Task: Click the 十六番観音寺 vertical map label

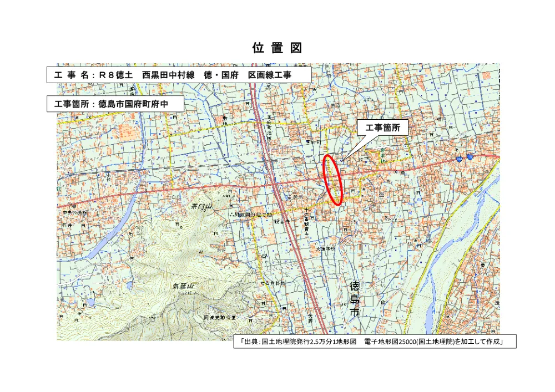Action: [x=306, y=222]
